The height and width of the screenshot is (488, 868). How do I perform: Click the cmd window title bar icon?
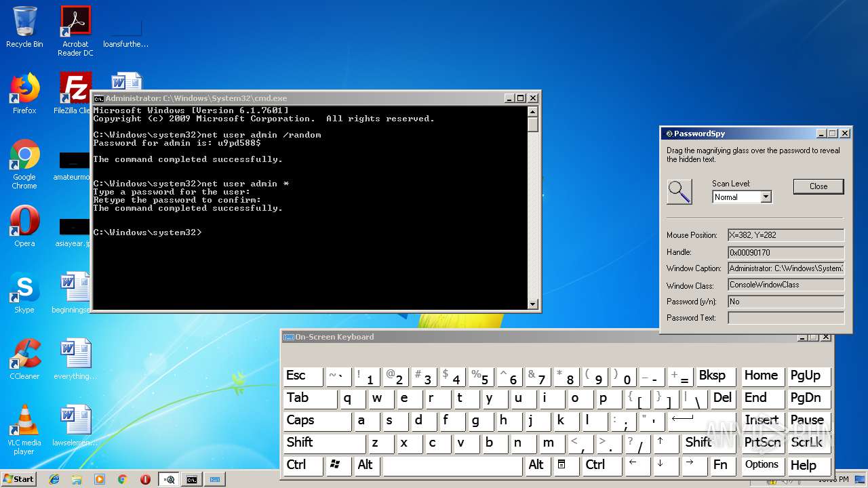pyautogui.click(x=99, y=98)
